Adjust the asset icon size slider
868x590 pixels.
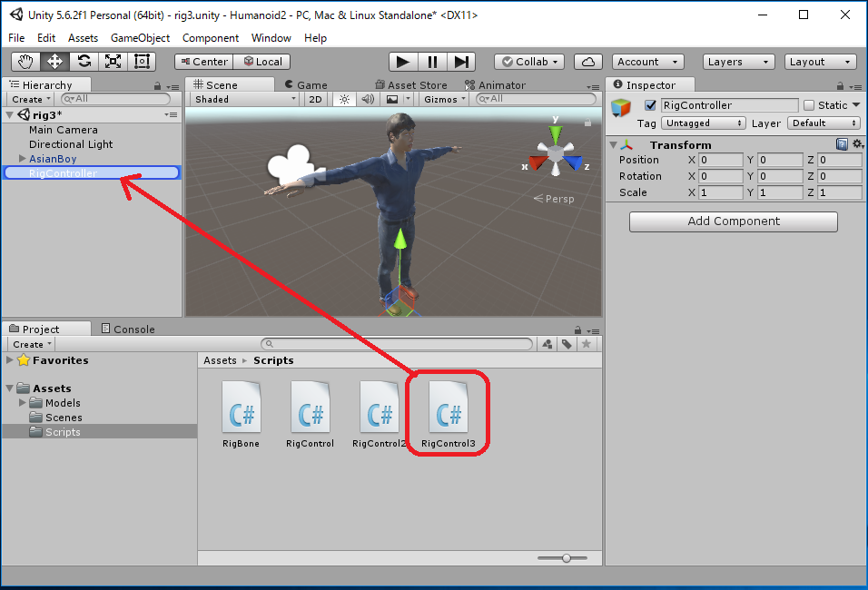[567, 558]
